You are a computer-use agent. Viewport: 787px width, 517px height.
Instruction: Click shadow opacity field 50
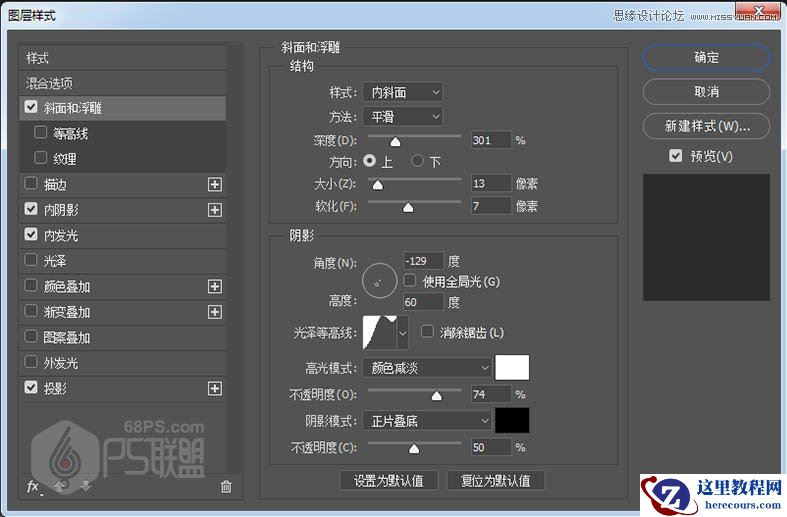click(x=491, y=447)
